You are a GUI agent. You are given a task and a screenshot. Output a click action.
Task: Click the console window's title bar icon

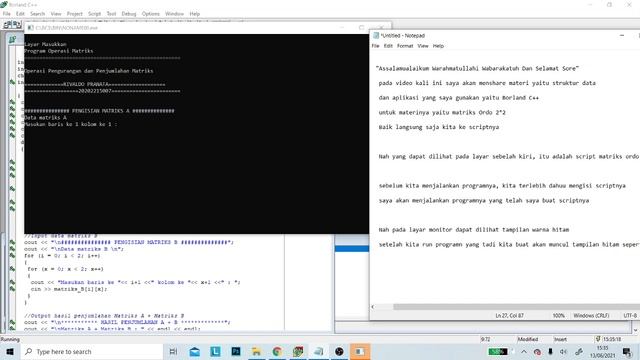point(31,28)
